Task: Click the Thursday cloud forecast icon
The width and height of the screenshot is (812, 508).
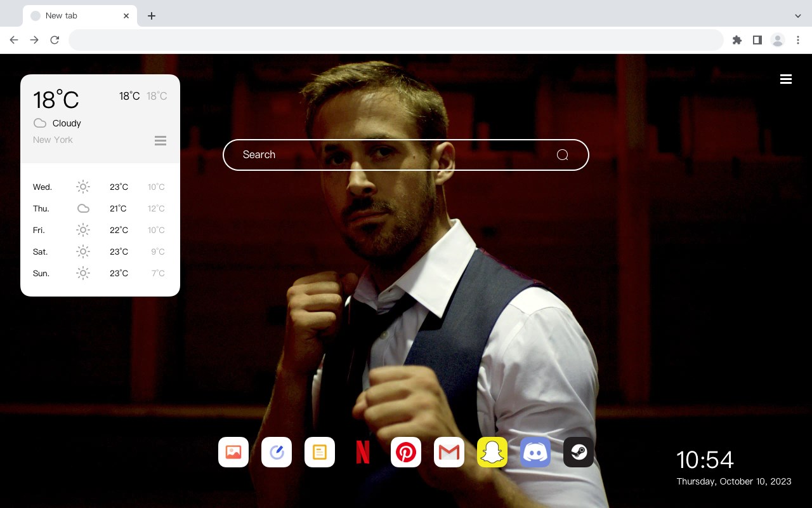Action: 83,208
